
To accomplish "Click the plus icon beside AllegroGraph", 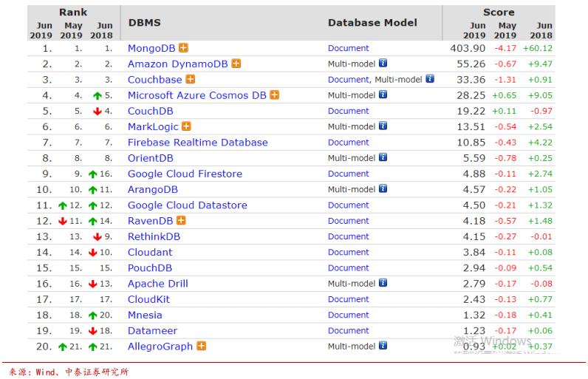I will click(x=202, y=346).
